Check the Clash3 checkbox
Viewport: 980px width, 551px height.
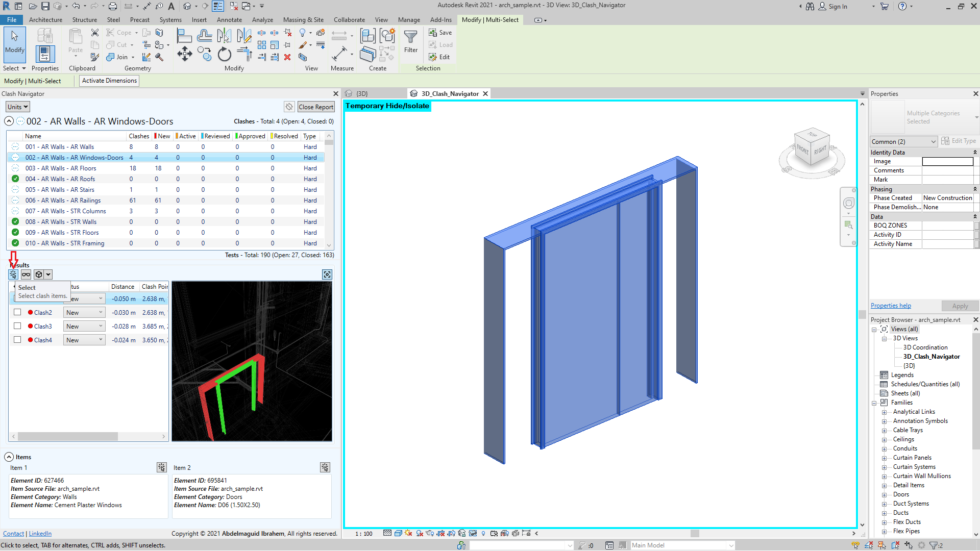coord(17,326)
